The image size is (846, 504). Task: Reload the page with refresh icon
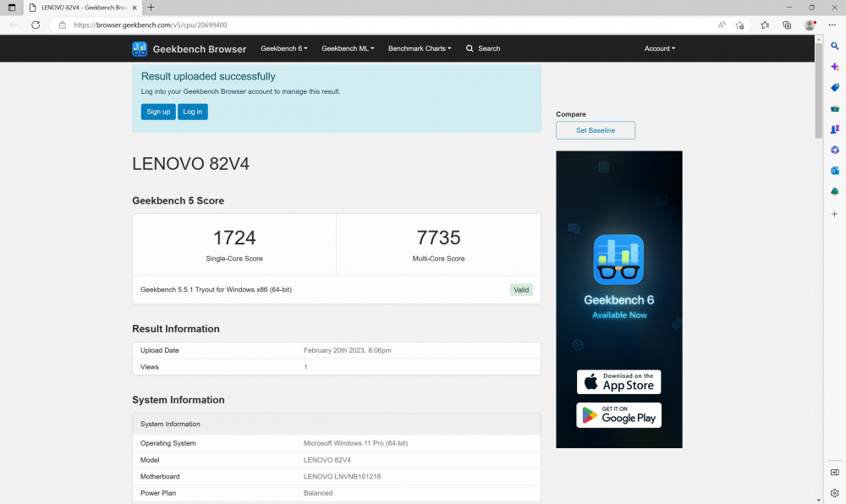point(36,25)
